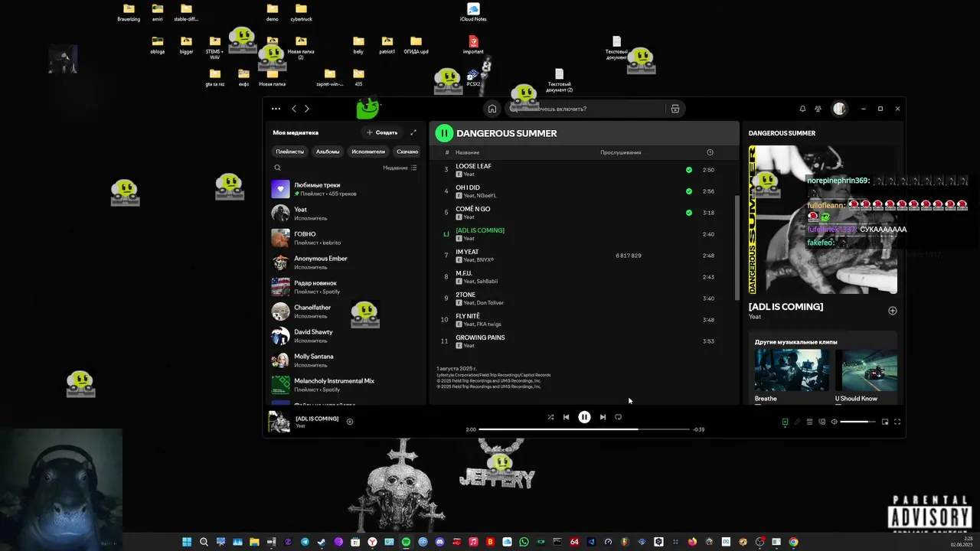Image resolution: width=980 pixels, height=551 pixels.
Task: Add the current track to liked songs in player bar
Action: coord(350,422)
